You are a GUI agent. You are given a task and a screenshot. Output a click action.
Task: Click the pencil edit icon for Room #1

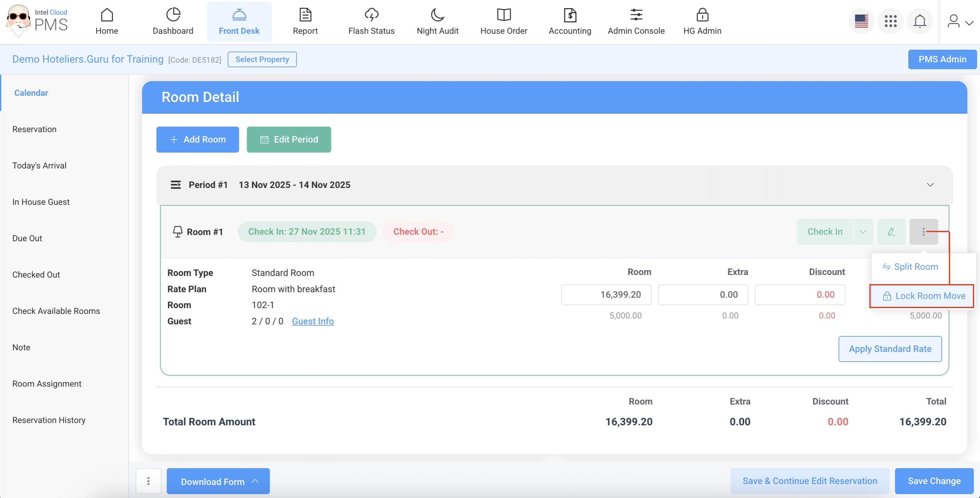891,231
